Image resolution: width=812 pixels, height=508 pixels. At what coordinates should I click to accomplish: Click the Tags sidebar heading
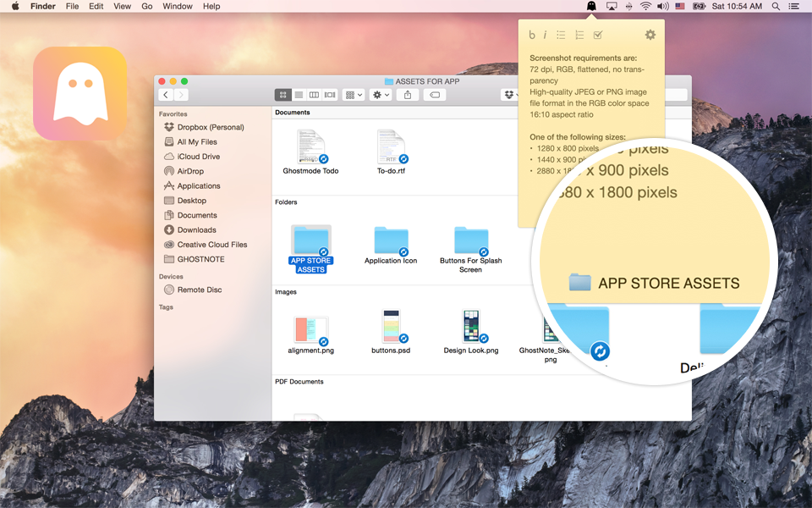point(166,307)
